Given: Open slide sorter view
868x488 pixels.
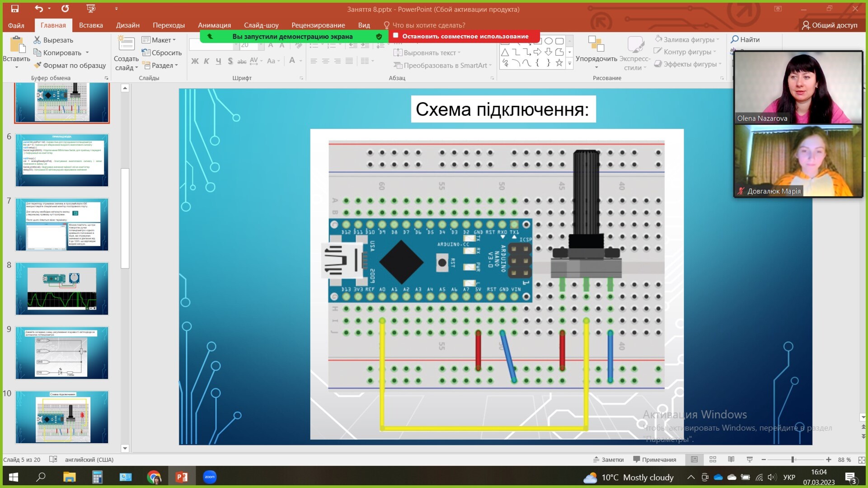Looking at the screenshot, I should (x=713, y=460).
